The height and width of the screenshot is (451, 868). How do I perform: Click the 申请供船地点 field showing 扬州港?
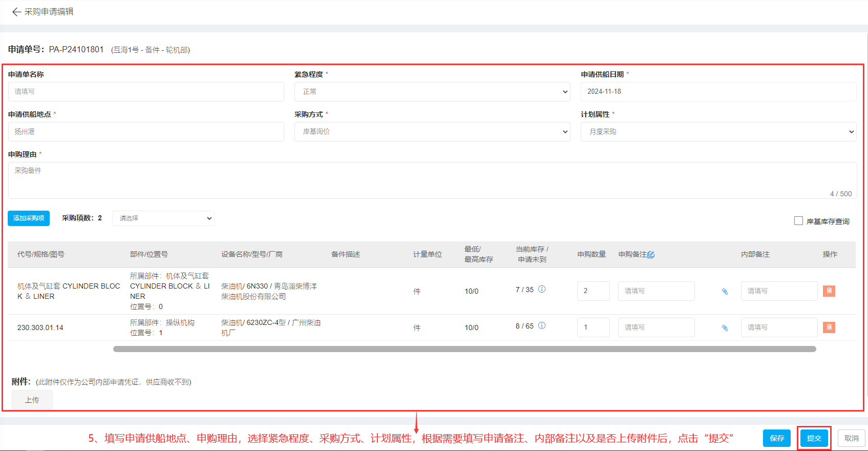coord(146,132)
